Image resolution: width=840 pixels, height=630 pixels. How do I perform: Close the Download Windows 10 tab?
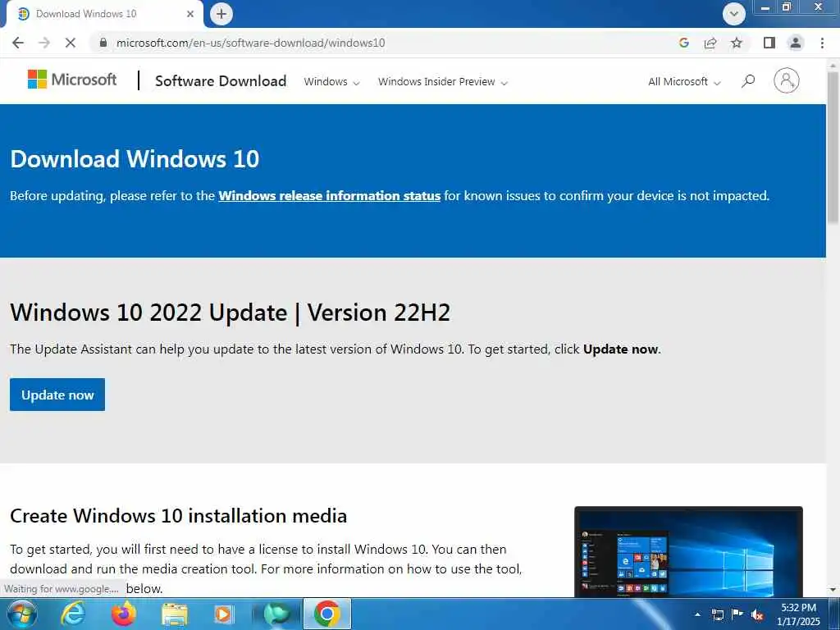pos(190,14)
